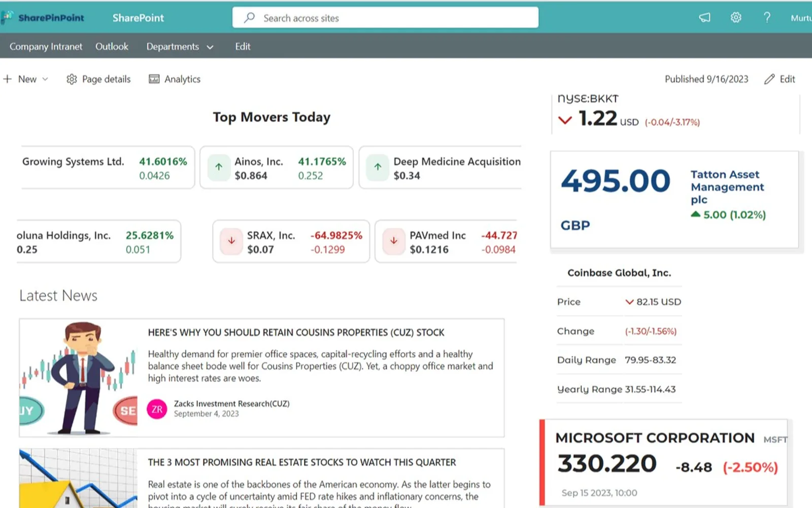Click Zacks Investment Research(CUZ) source
This screenshot has width=812, height=508.
pyautogui.click(x=231, y=404)
